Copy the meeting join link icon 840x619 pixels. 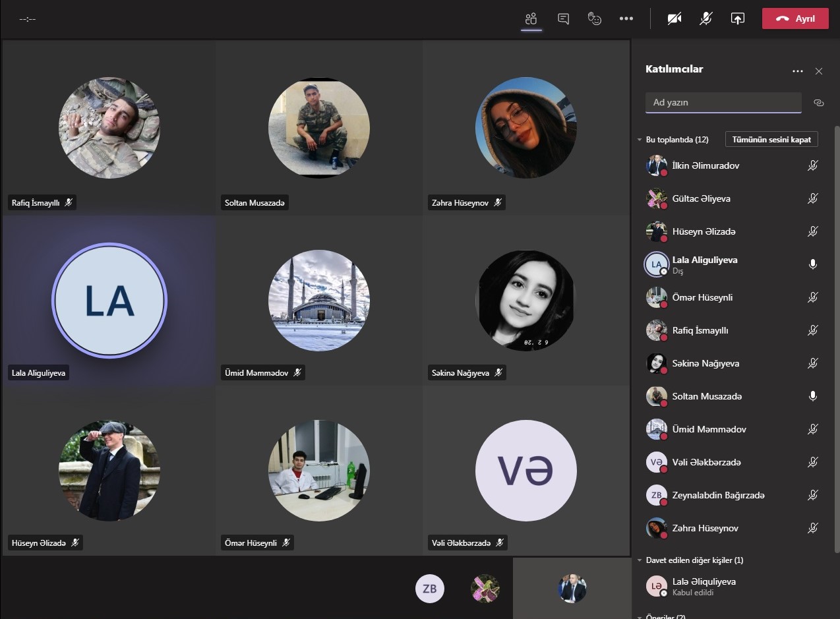[x=819, y=103]
